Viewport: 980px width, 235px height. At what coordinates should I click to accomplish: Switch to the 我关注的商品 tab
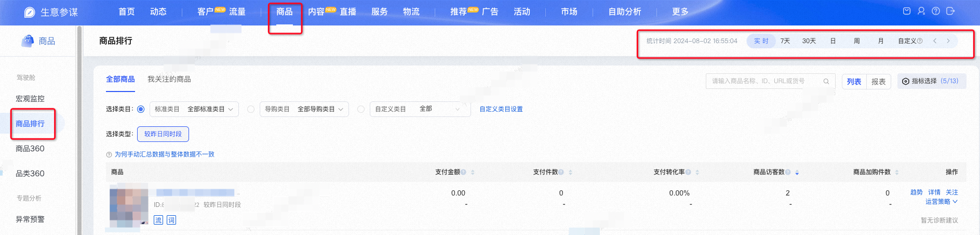click(169, 79)
